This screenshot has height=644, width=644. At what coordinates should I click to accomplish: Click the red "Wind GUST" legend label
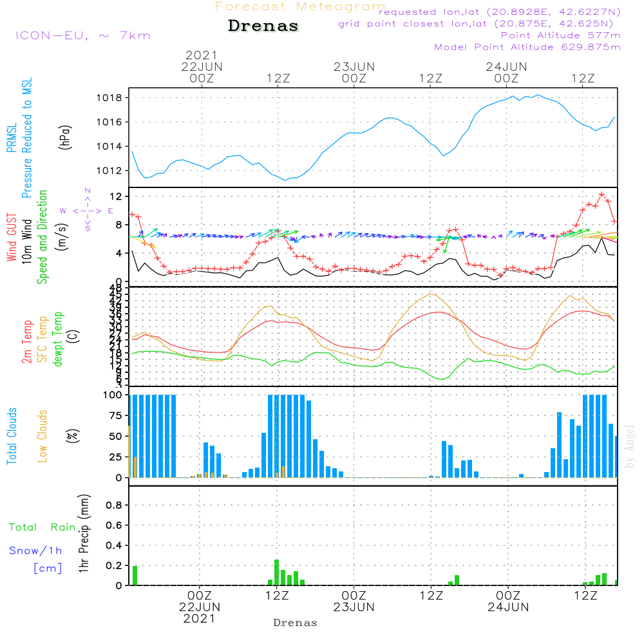12,237
